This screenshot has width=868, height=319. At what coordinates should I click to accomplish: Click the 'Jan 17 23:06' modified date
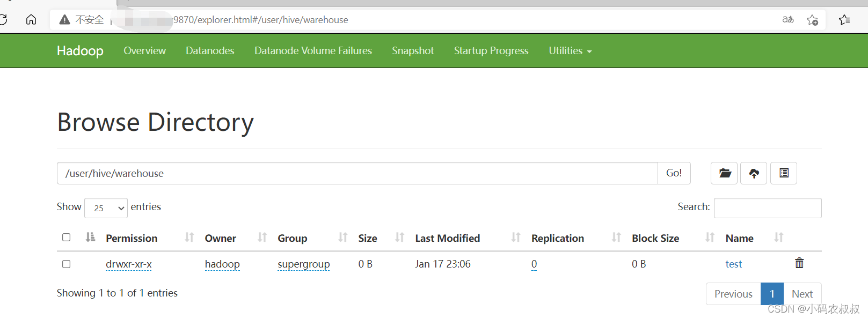[443, 264]
